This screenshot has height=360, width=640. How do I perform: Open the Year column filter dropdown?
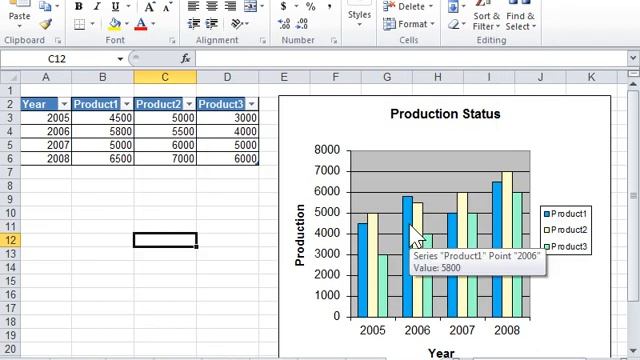64,104
